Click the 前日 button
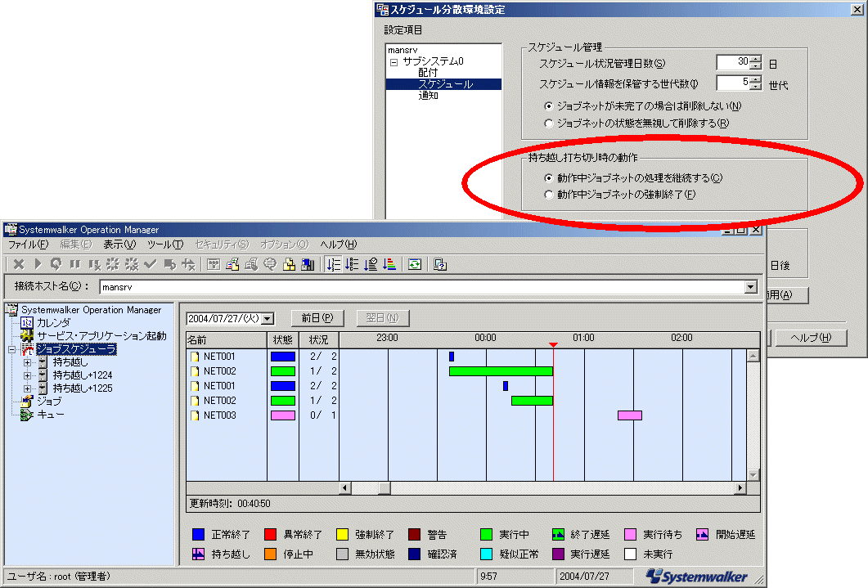Image resolution: width=868 pixels, height=588 pixels. pyautogui.click(x=317, y=318)
